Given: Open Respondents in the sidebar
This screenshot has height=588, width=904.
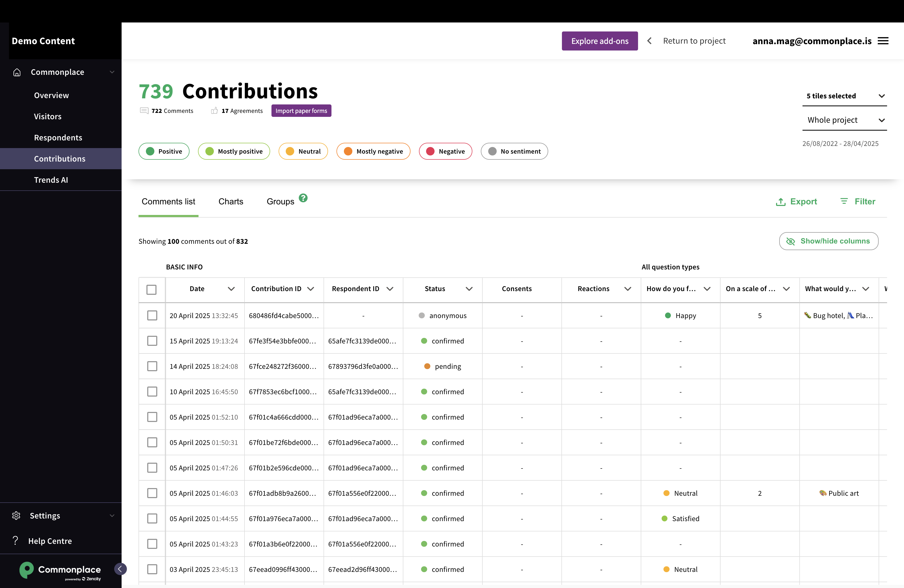Looking at the screenshot, I should coord(58,137).
